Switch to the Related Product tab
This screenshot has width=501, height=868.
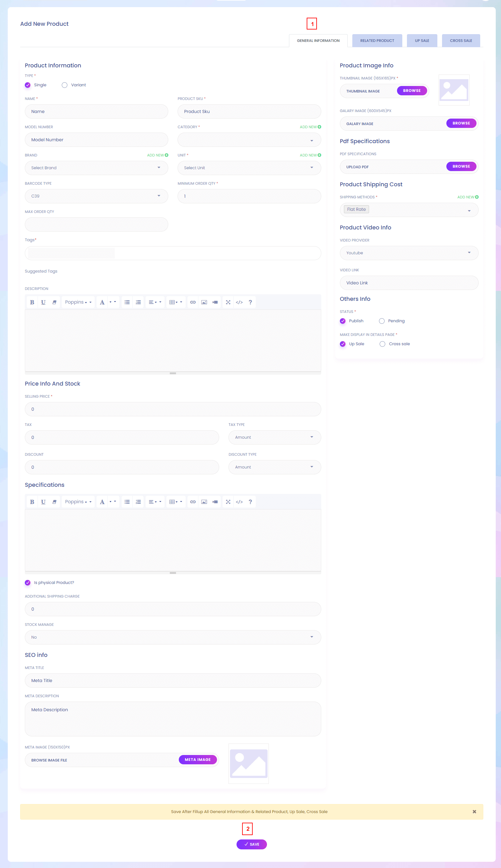click(377, 41)
